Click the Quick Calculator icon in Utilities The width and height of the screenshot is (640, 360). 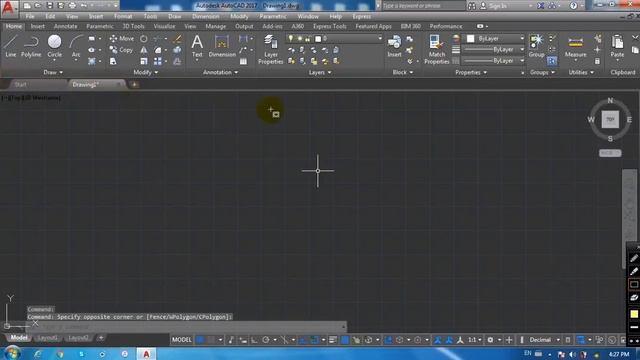click(597, 61)
